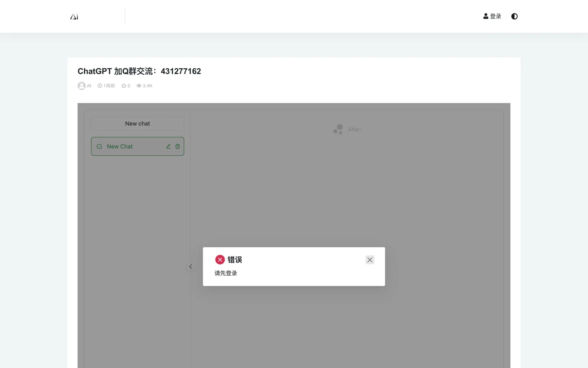Click the red error icon
Screen dimensions: 588x368
[x=220, y=260]
